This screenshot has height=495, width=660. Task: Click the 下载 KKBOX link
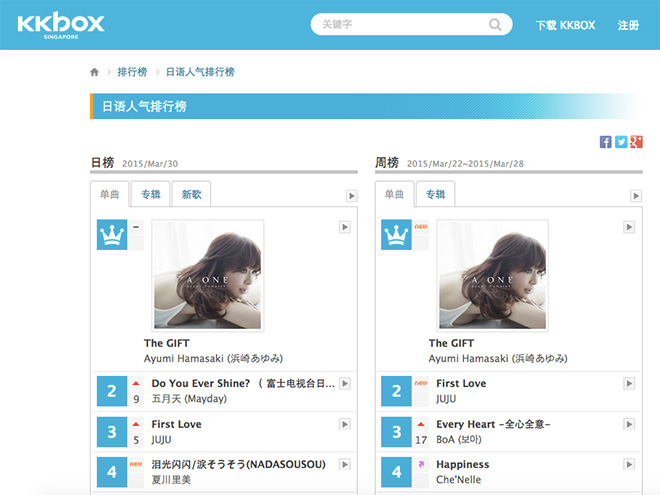pos(565,25)
